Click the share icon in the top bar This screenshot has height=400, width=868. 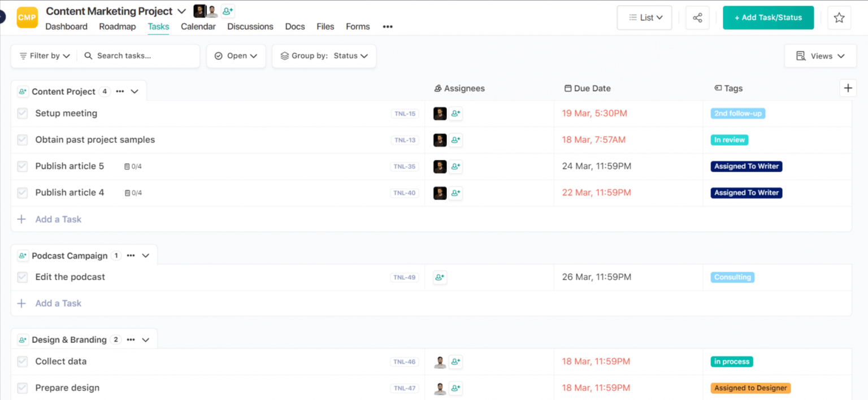(x=697, y=18)
